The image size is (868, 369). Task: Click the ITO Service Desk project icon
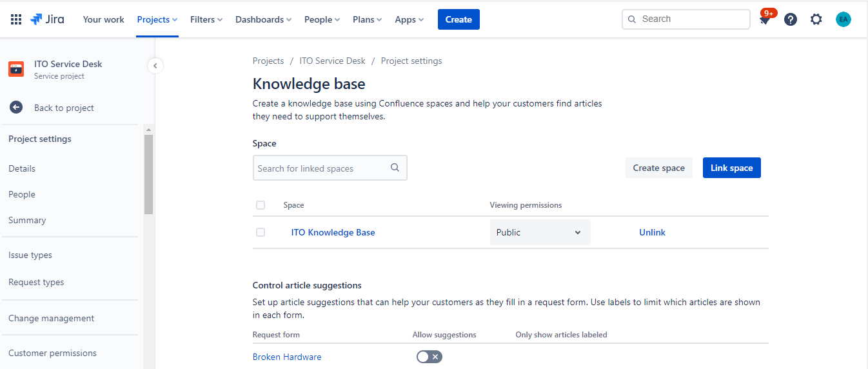16,69
